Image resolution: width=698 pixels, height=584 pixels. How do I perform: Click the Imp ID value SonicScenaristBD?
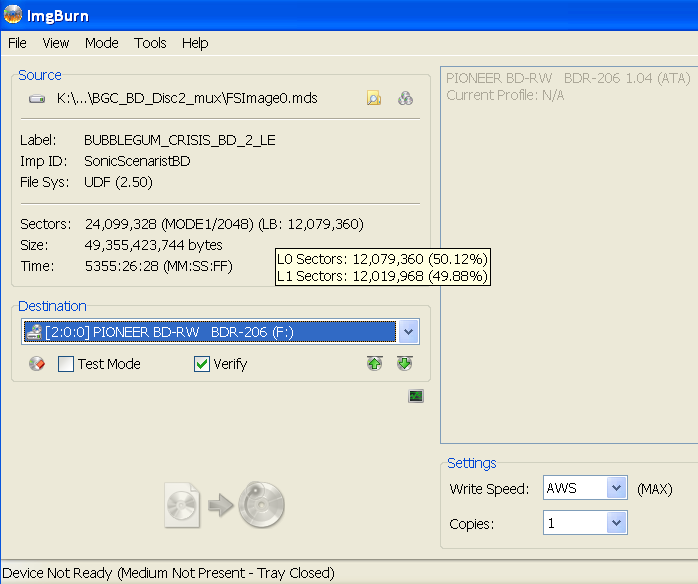point(137,161)
